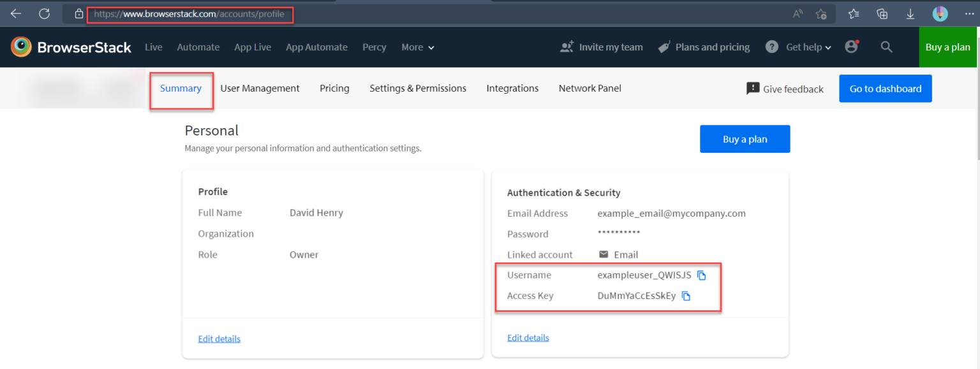Expand the browser ellipsis settings menu
The width and height of the screenshot is (980, 369).
969,13
